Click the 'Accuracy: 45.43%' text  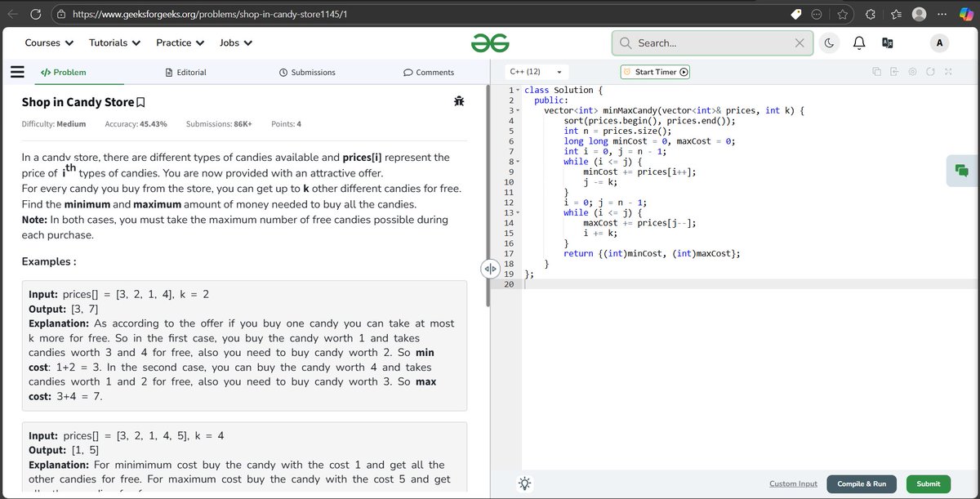click(136, 124)
